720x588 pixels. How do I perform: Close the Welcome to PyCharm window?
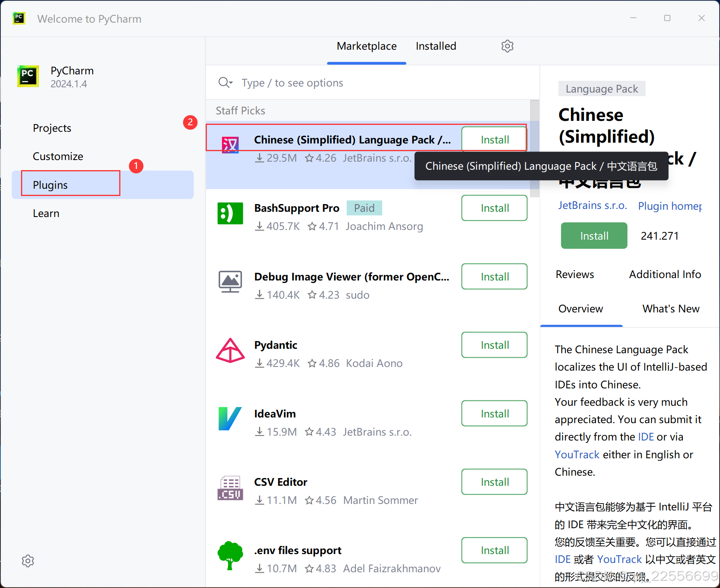(701, 18)
